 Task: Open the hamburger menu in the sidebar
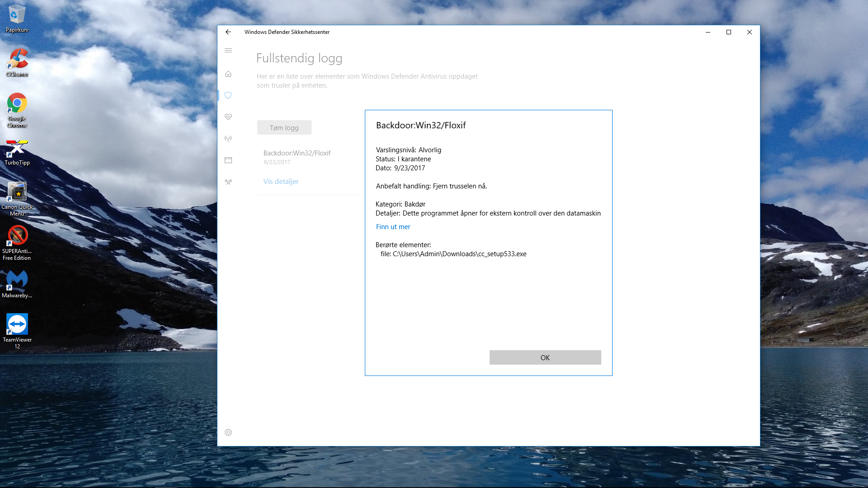tap(228, 51)
